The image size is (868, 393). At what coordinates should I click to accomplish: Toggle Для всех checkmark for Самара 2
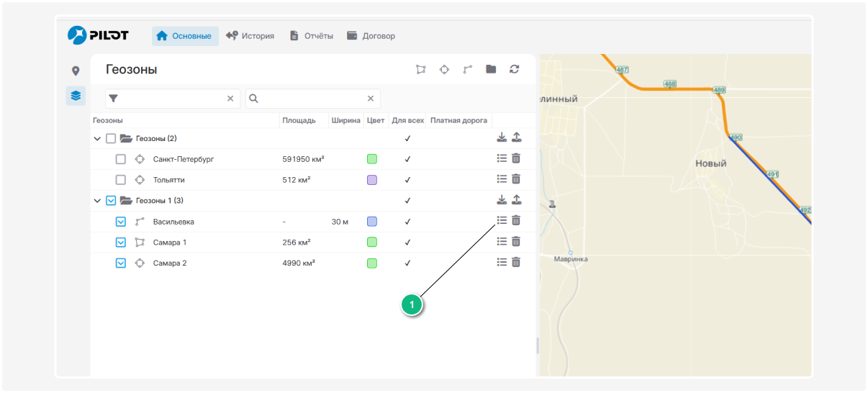tap(407, 263)
